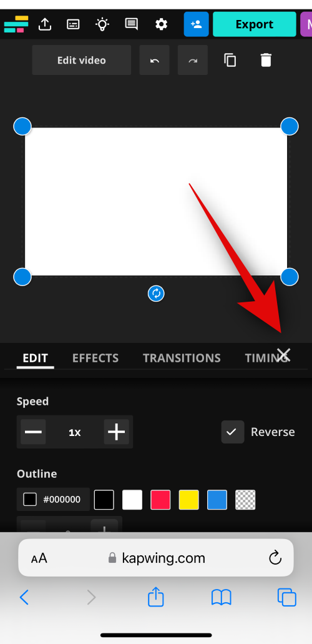Switch to the EFFECTS tab

click(x=95, y=358)
